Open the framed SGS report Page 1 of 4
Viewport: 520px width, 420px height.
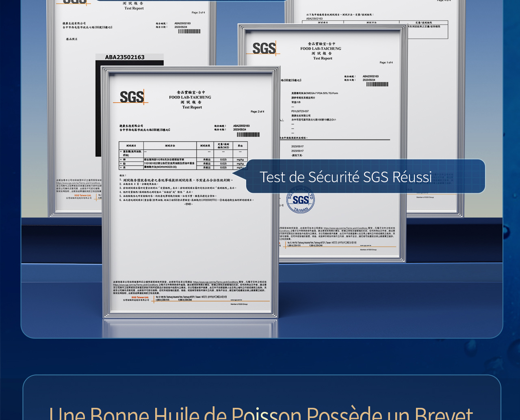pyautogui.click(x=323, y=142)
